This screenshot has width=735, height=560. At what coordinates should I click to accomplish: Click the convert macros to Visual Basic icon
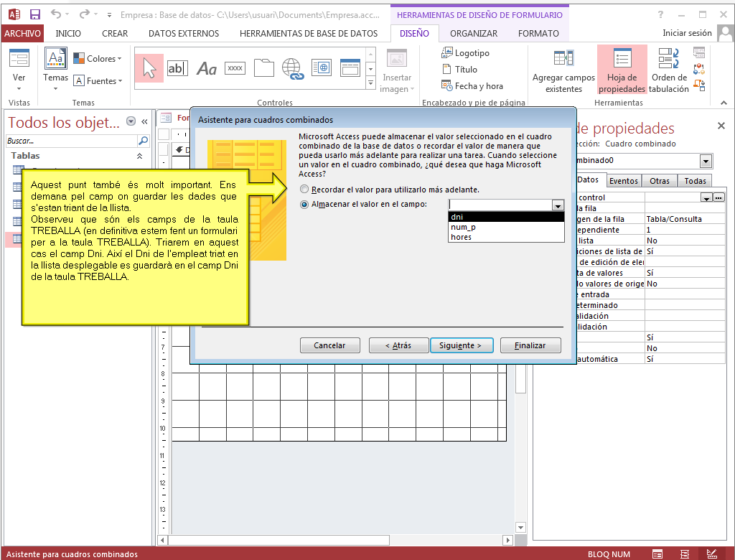pyautogui.click(x=699, y=85)
